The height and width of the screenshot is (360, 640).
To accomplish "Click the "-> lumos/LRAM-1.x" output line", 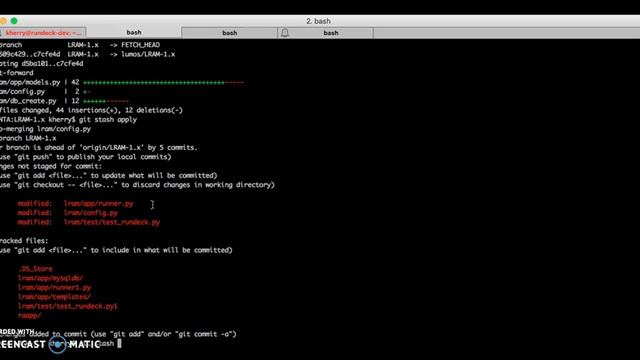I will pos(87,54).
